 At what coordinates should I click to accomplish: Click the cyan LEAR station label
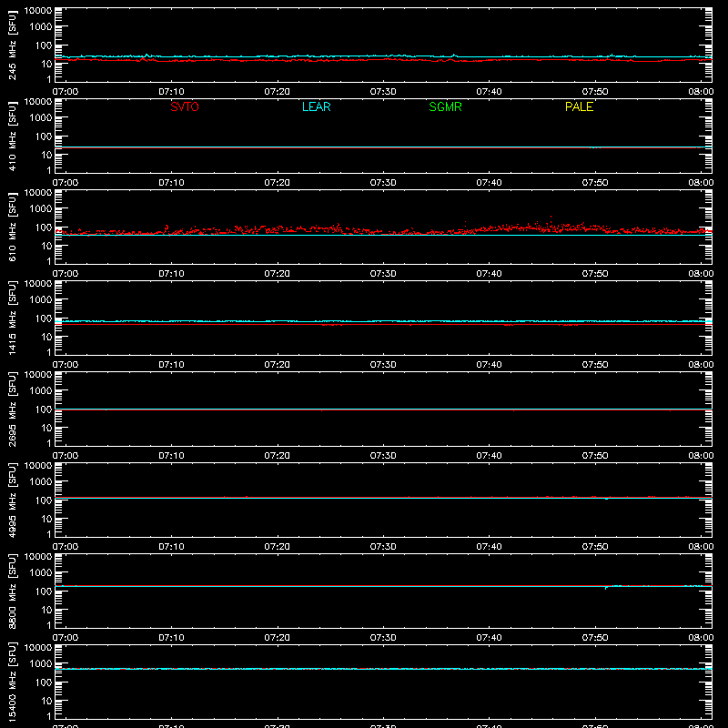pos(316,106)
